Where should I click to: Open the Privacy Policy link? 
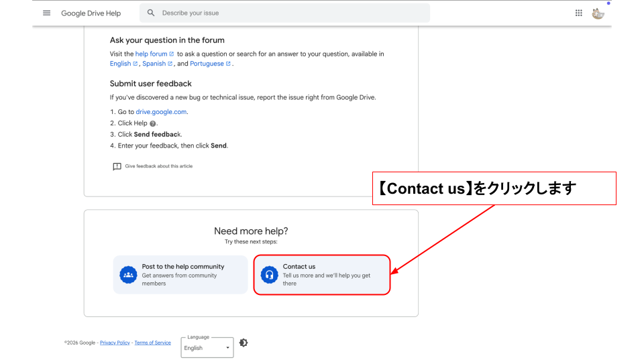point(115,343)
